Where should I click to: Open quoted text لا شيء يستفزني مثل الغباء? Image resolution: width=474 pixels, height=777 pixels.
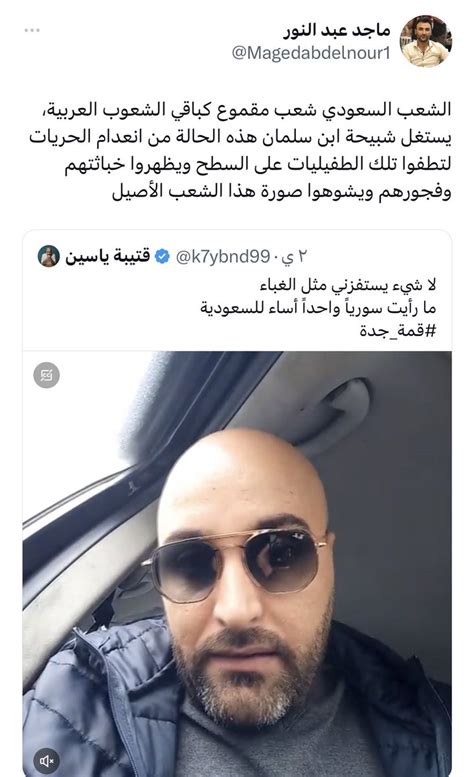point(348,285)
